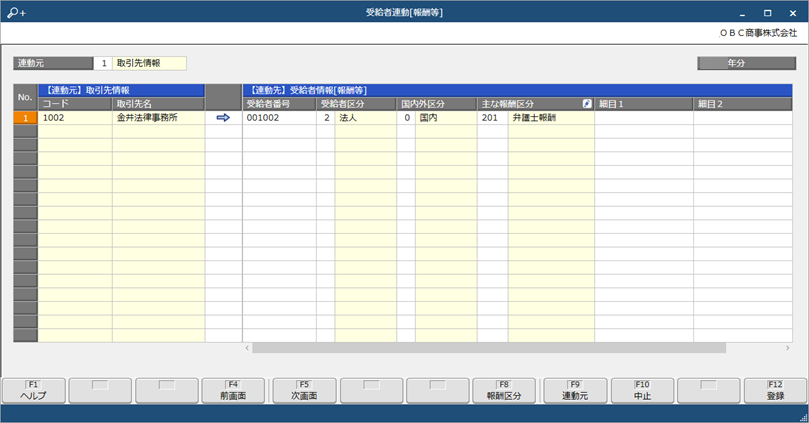Open F1 ヘルプ
This screenshot has width=809, height=423.
[x=34, y=391]
